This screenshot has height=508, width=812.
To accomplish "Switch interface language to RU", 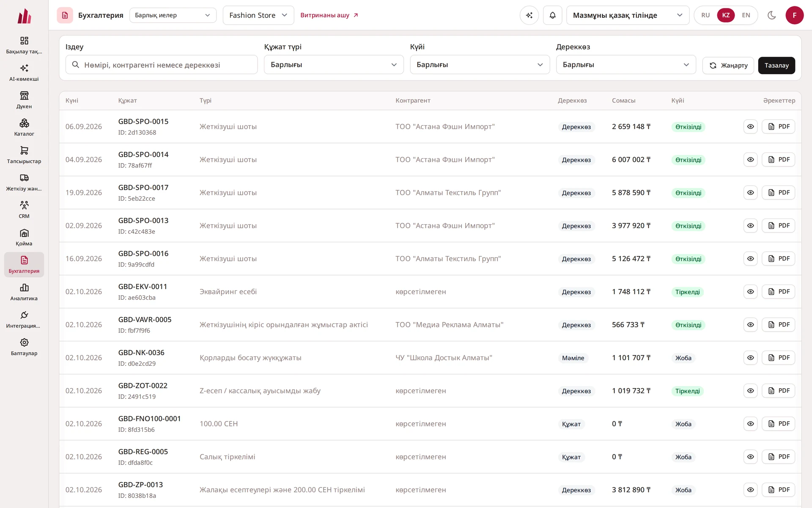I will coord(705,15).
